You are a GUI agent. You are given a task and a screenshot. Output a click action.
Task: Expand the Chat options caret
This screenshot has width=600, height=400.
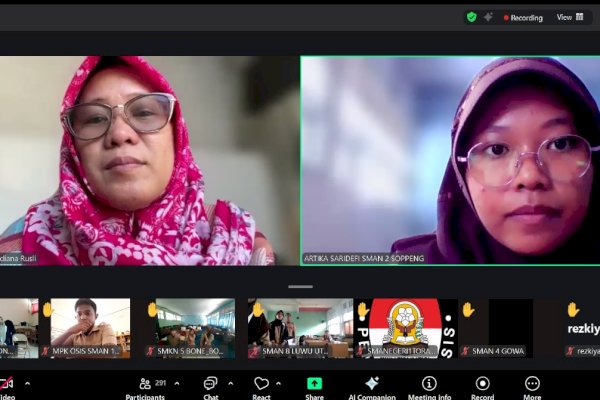231,383
